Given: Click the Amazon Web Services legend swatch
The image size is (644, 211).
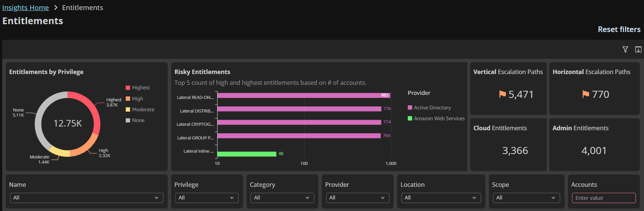Looking at the screenshot, I should (x=410, y=118).
